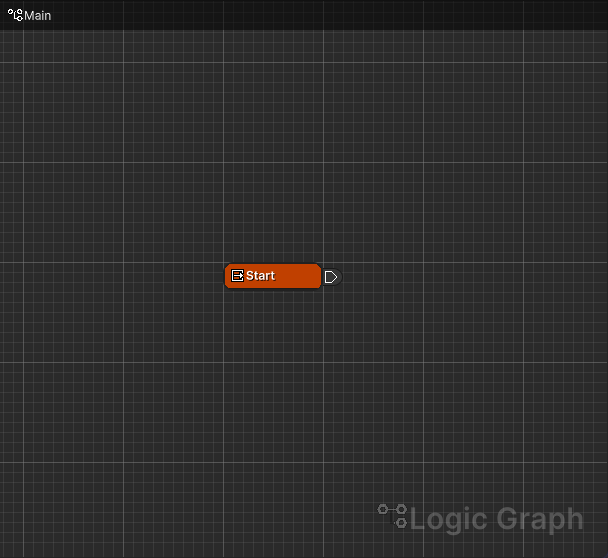Click empty grid just left of Start node

coord(190,276)
